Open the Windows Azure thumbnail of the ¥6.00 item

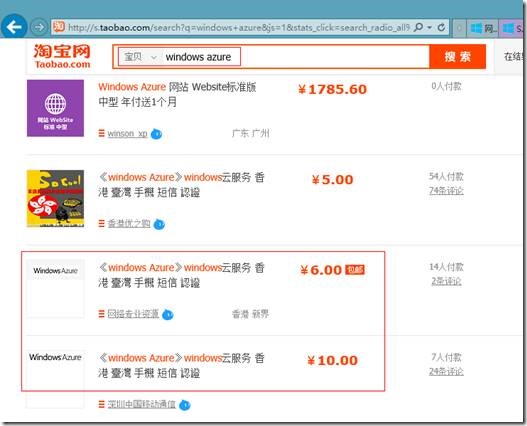[x=55, y=288]
